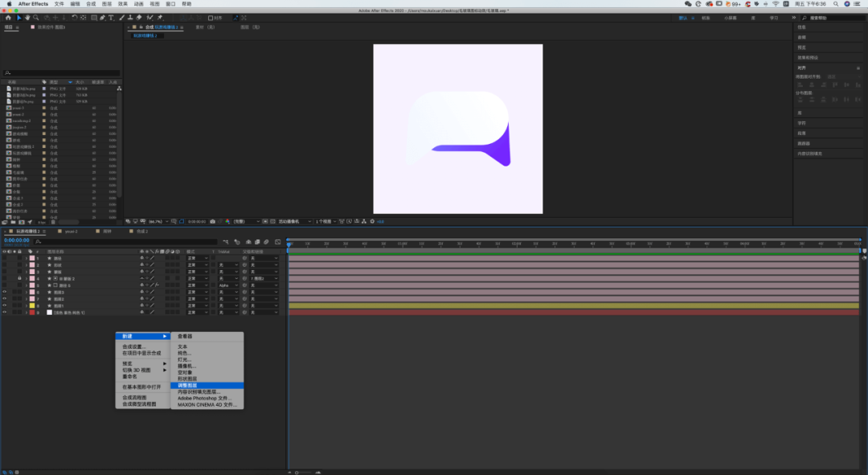Toggle region of interest icon in viewer
This screenshot has height=475, width=868.
pyautogui.click(x=266, y=222)
